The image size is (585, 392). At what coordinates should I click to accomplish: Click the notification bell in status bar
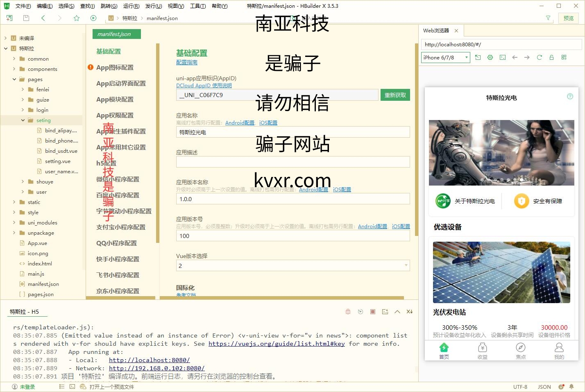click(571, 387)
